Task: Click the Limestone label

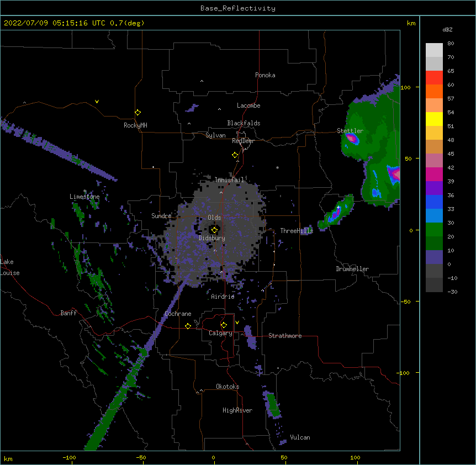Action: tap(84, 197)
